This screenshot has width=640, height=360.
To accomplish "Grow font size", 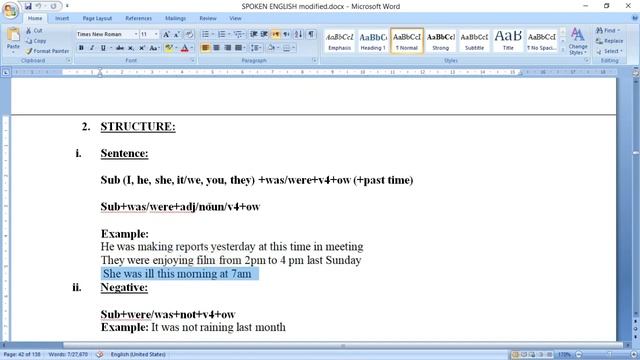I will tap(166, 35).
